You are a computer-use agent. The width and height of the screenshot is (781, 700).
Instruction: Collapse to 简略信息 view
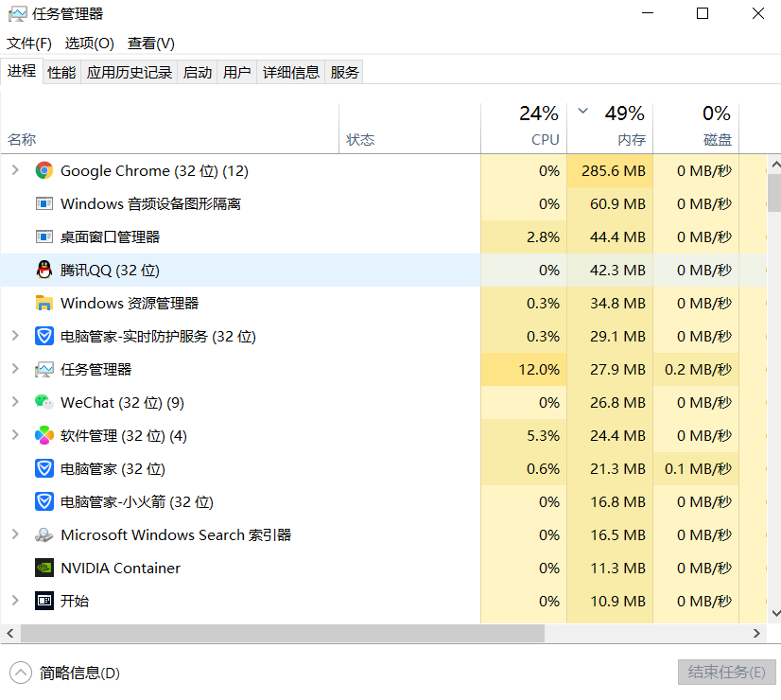64,674
